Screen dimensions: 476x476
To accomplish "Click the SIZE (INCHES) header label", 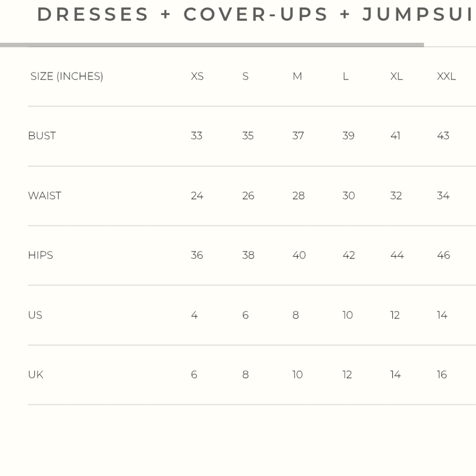I will point(67,76).
